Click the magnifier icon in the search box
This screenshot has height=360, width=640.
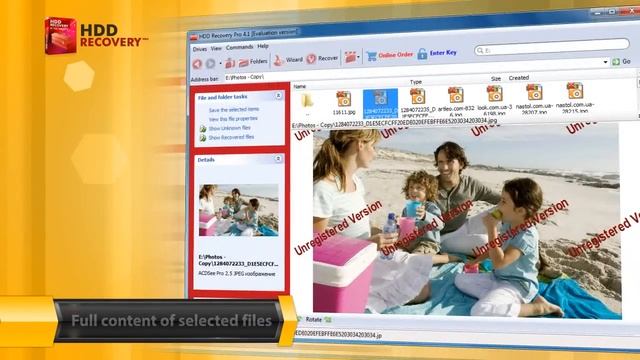click(x=480, y=50)
